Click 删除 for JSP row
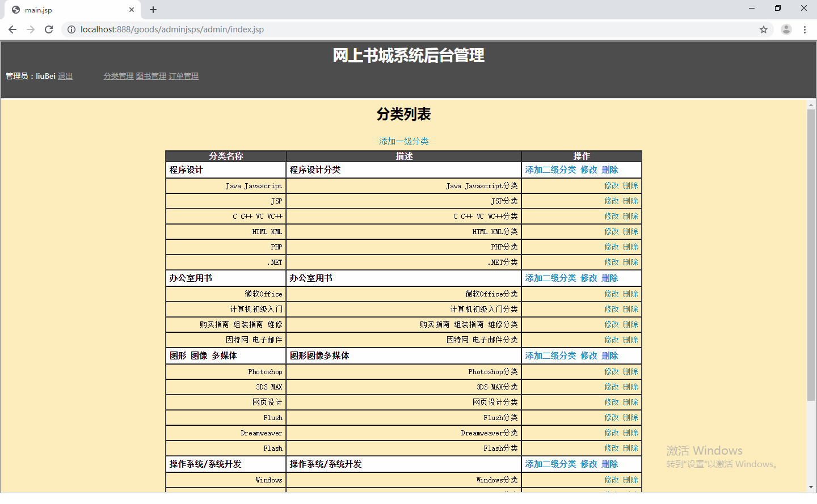 (x=630, y=201)
